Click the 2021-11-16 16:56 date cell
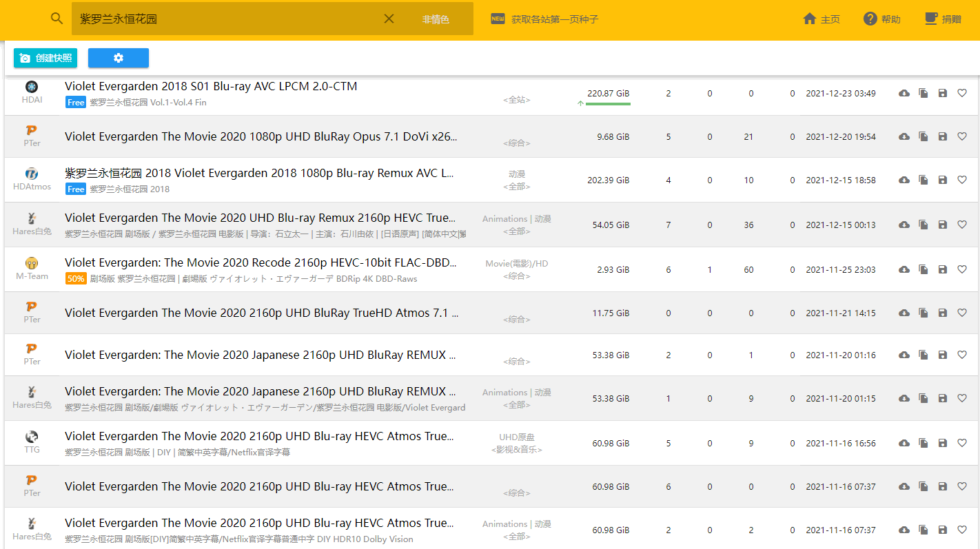 pos(841,443)
